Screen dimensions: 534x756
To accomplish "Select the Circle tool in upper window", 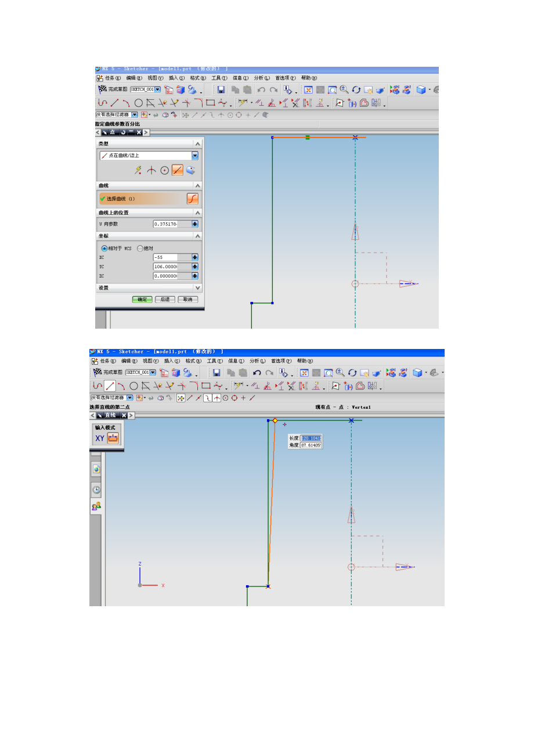I will click(x=138, y=103).
